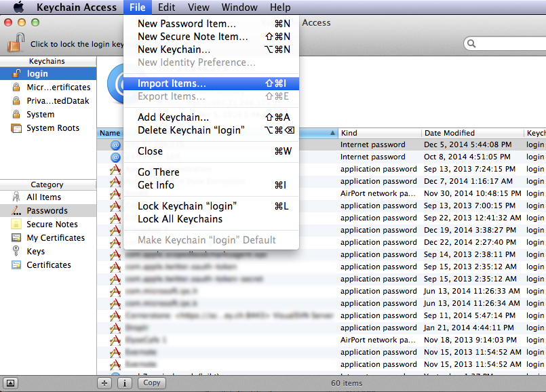Choose Go There
Image resolution: width=546 pixels, height=392 pixels.
click(x=211, y=172)
